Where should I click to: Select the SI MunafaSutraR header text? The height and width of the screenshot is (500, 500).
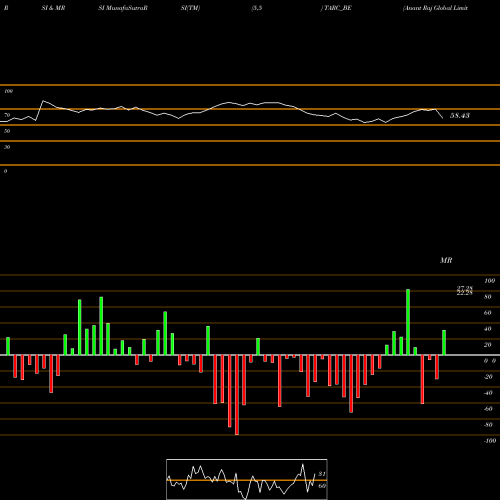[123, 8]
